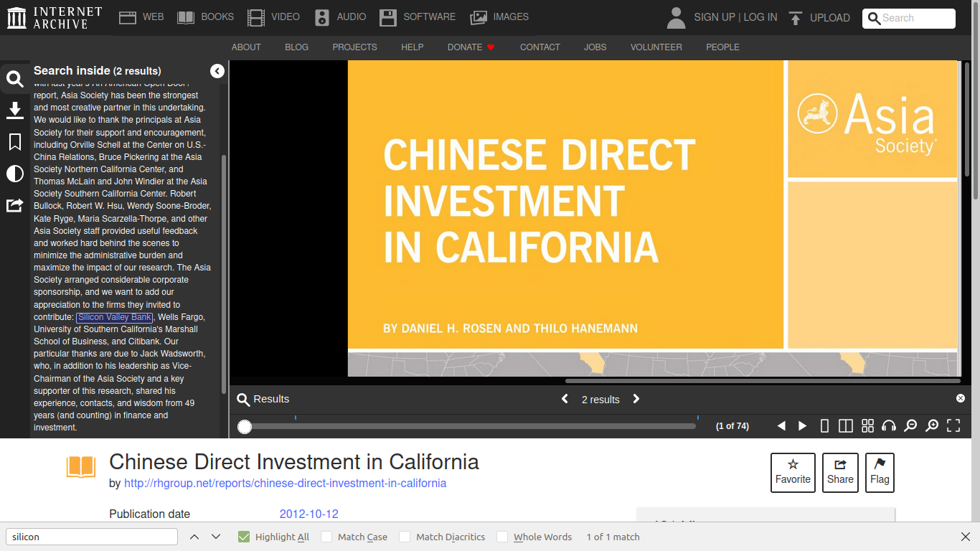980x551 pixels.
Task: Close the browser find bar
Action: pyautogui.click(x=966, y=537)
